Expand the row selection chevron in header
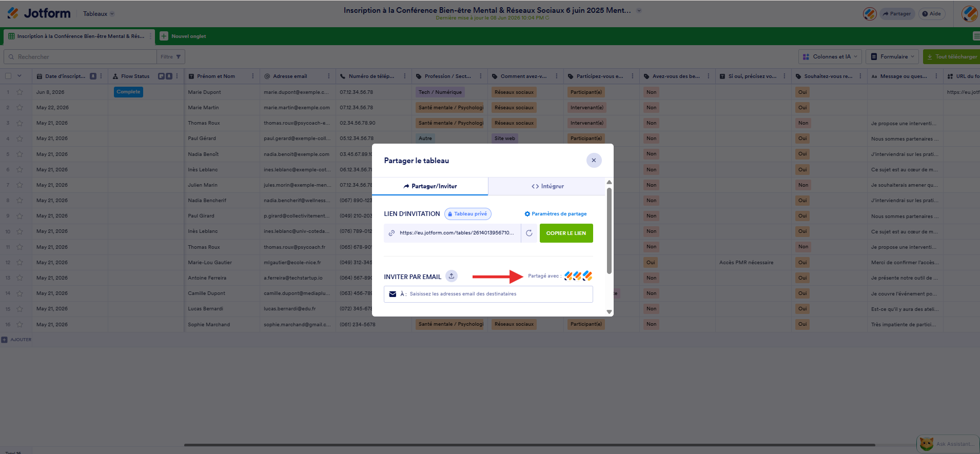 19,76
